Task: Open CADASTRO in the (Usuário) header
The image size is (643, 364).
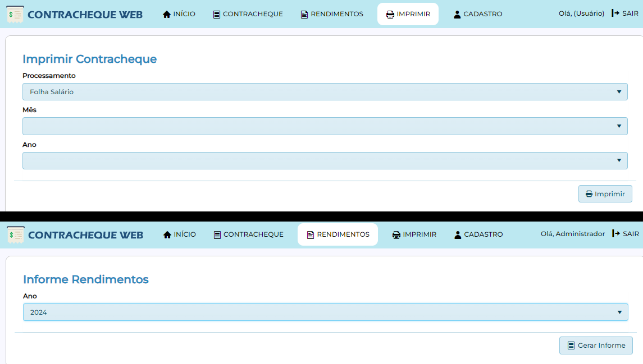Action: pos(478,14)
